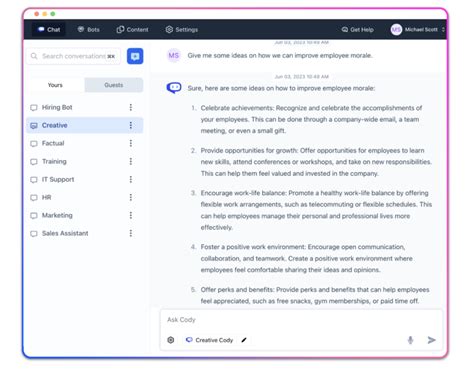Click the MS avatar beside Michael Scott
The image size is (474, 381).
click(x=396, y=30)
